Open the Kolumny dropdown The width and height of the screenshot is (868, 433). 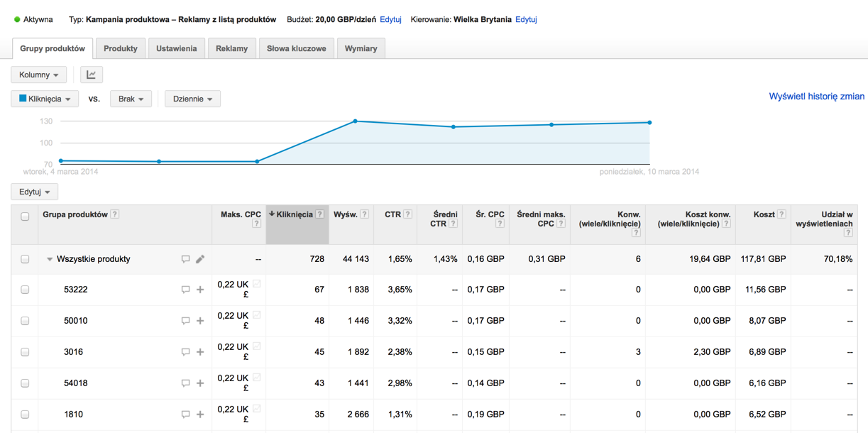click(x=38, y=74)
